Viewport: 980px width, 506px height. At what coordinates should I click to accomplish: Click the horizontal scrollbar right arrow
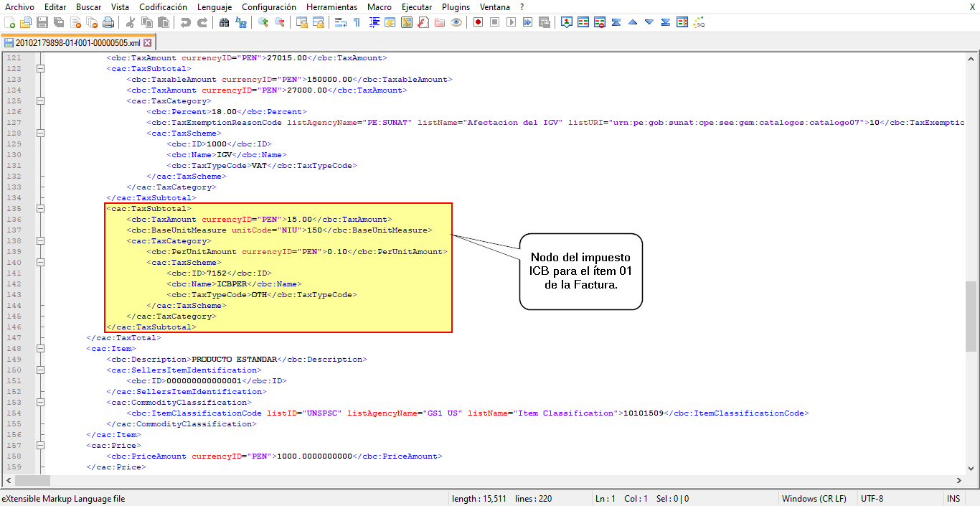coord(958,481)
